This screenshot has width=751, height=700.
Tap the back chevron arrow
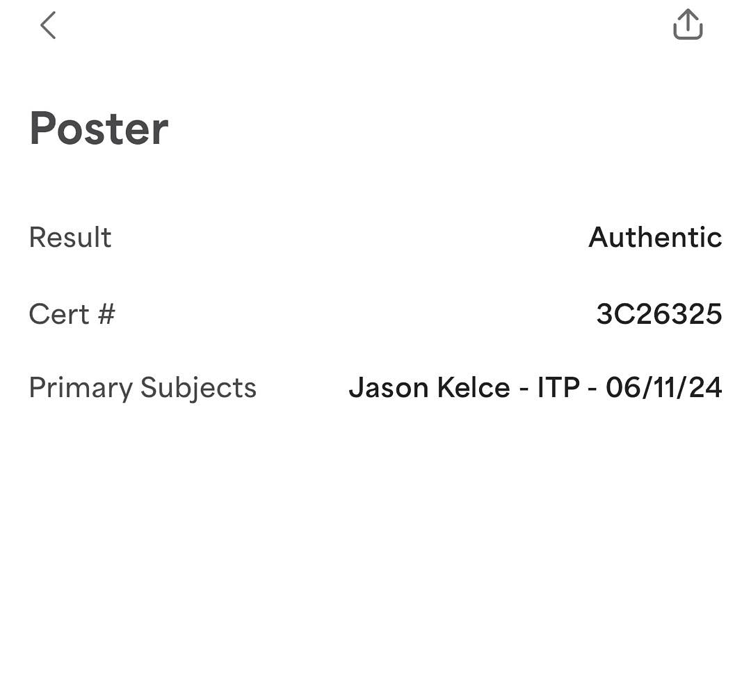[47, 26]
